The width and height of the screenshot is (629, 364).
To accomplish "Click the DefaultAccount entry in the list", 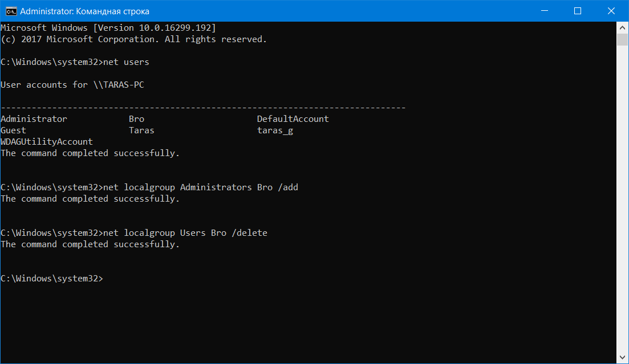I will (x=293, y=119).
